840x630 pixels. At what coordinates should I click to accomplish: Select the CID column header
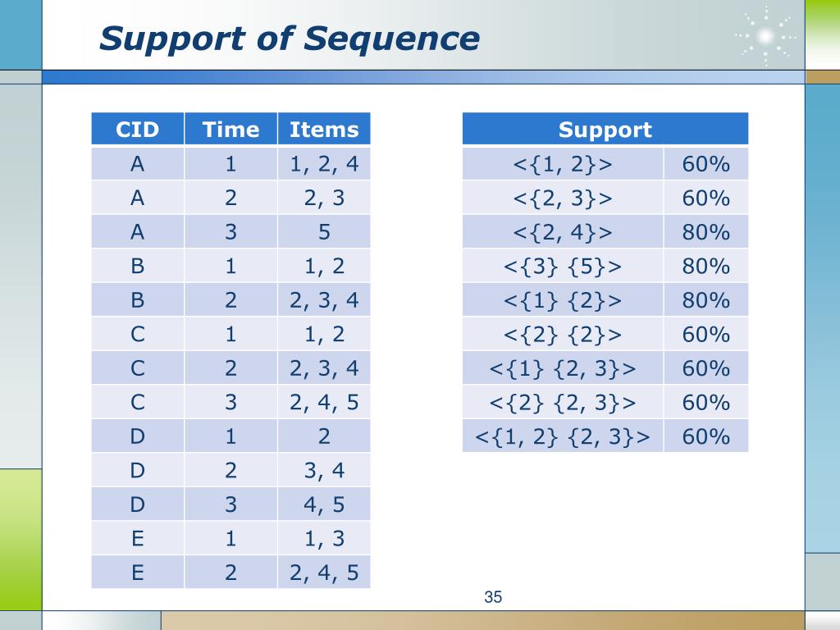point(138,129)
